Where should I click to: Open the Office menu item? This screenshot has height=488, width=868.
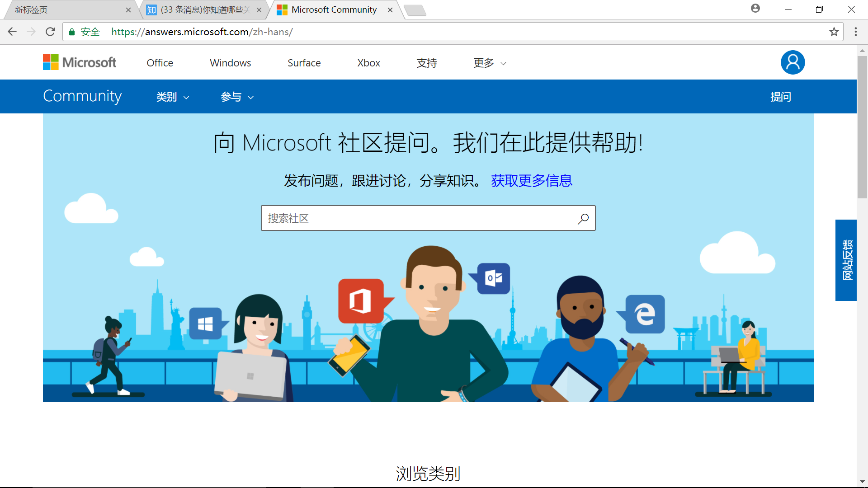click(x=160, y=63)
